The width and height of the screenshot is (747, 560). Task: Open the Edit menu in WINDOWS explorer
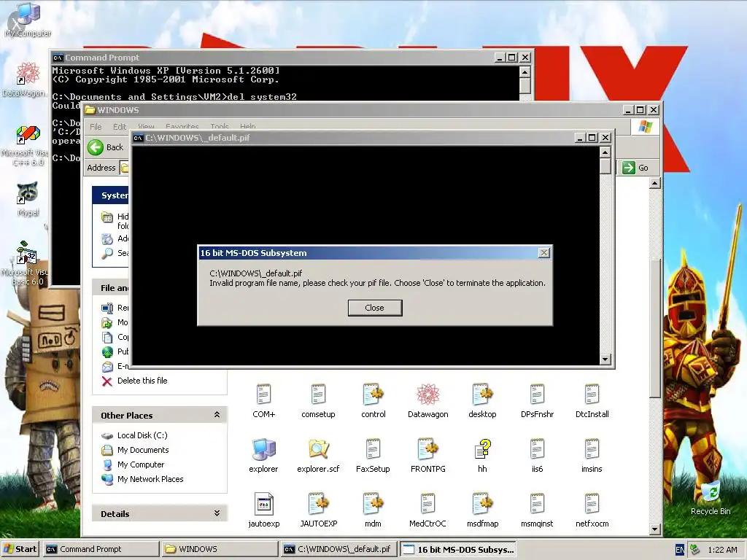[120, 127]
